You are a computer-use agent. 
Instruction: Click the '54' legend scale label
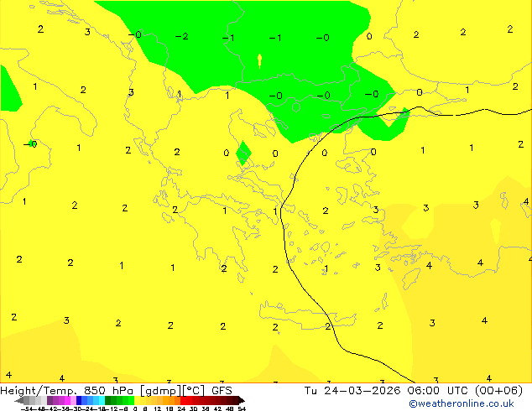coord(242,408)
